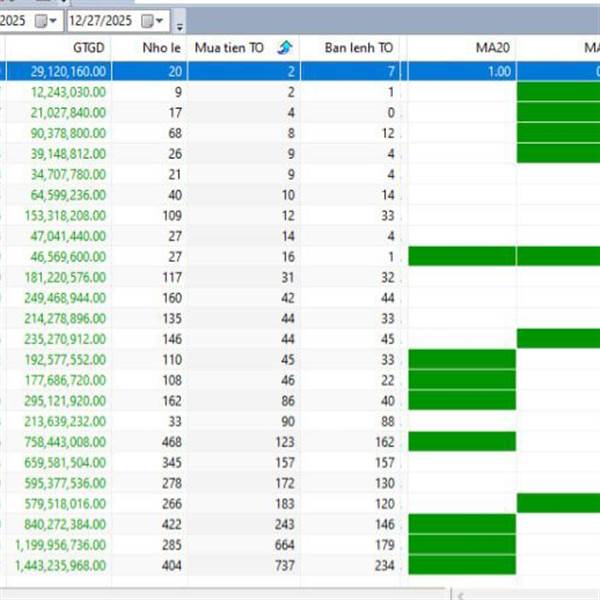This screenshot has width=600, height=600.
Task: Click the Ban lenh TO value 179
Action: 385,545
